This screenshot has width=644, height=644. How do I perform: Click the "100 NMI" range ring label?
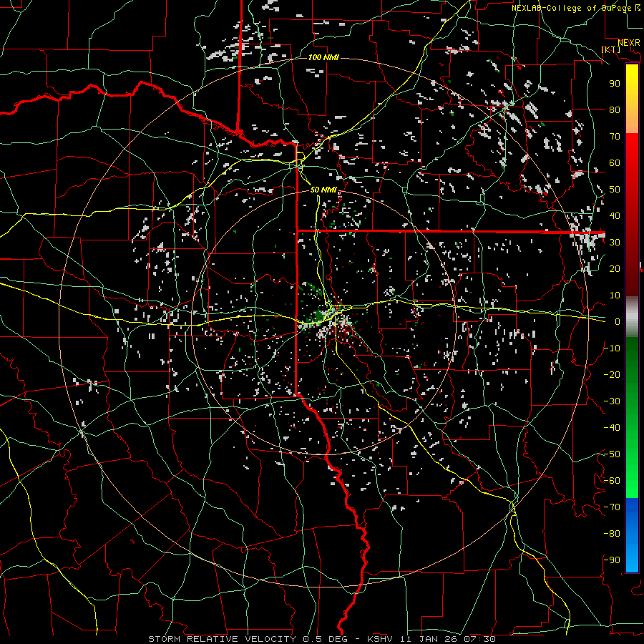[323, 57]
